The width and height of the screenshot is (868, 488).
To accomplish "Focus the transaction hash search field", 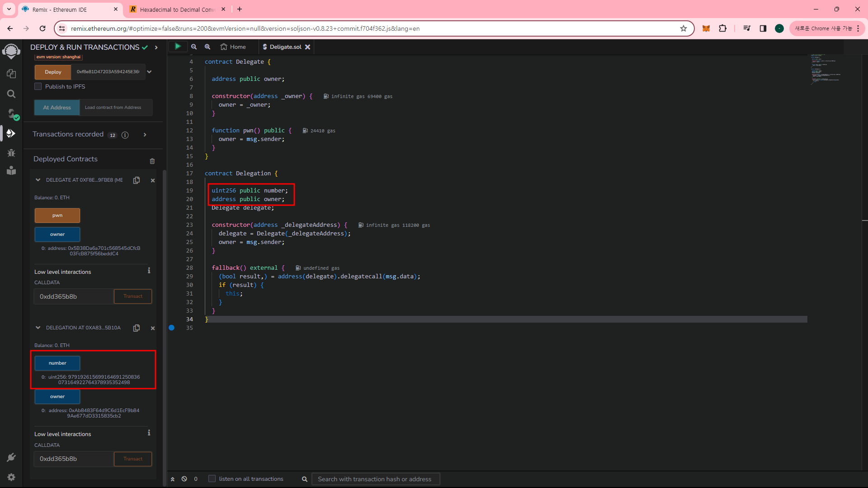I will point(376,479).
